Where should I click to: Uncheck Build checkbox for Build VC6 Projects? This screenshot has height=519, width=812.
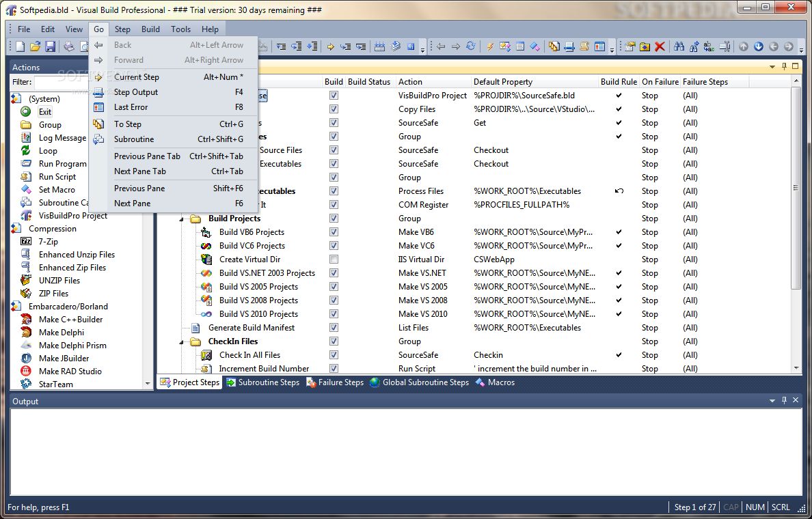pyautogui.click(x=334, y=246)
